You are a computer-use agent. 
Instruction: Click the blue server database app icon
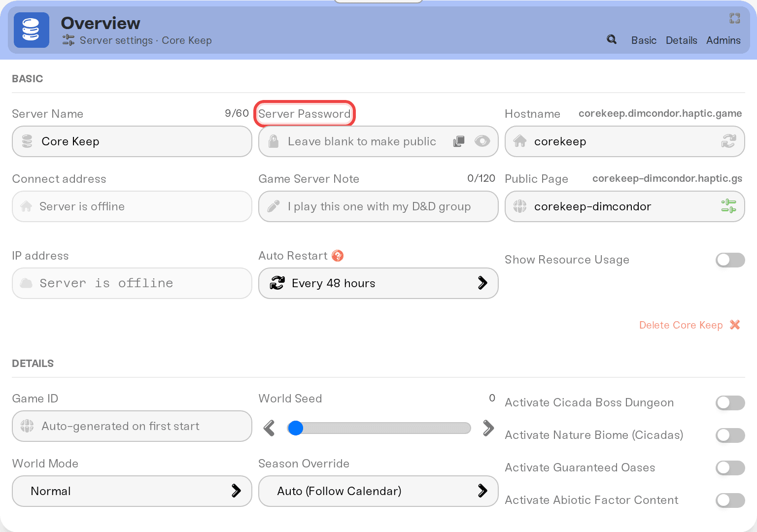pos(32,30)
